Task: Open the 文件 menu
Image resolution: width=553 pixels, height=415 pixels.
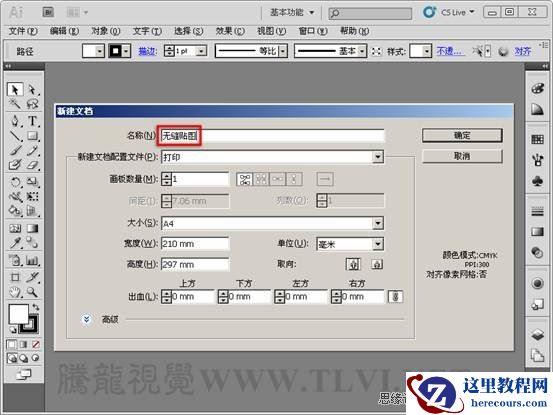Action: click(x=23, y=31)
